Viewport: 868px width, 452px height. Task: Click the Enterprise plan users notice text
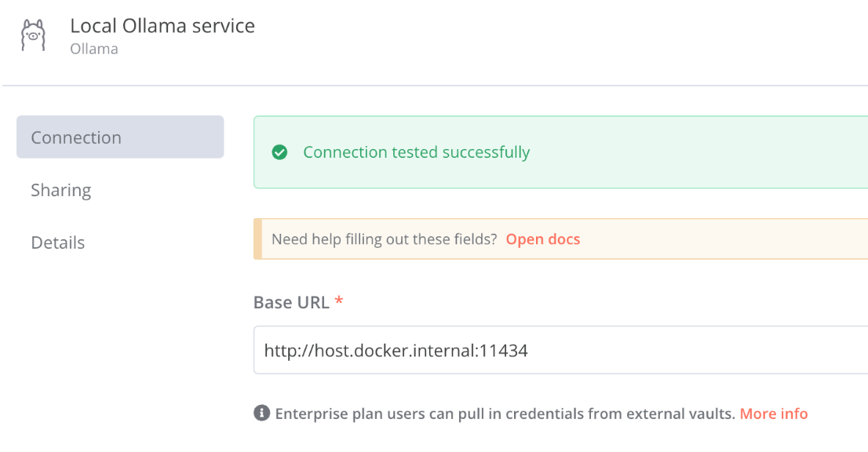pos(505,414)
